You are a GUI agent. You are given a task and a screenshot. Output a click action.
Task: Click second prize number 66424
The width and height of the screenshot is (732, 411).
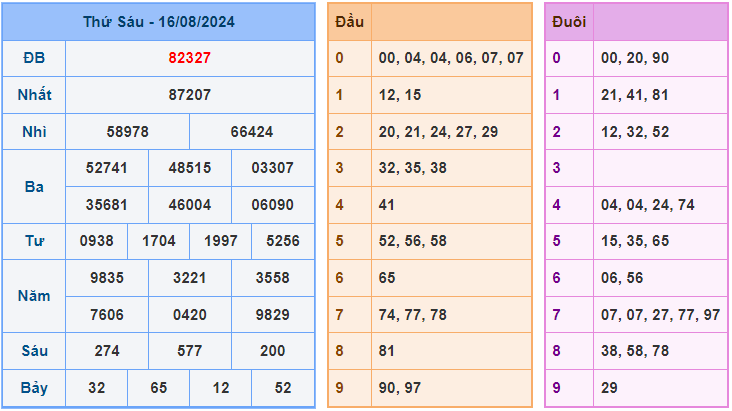click(252, 131)
